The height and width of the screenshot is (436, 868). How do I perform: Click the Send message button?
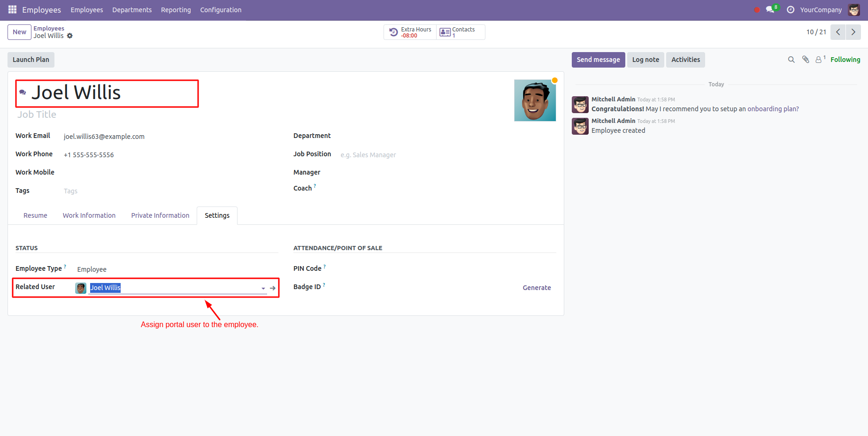[x=598, y=60]
